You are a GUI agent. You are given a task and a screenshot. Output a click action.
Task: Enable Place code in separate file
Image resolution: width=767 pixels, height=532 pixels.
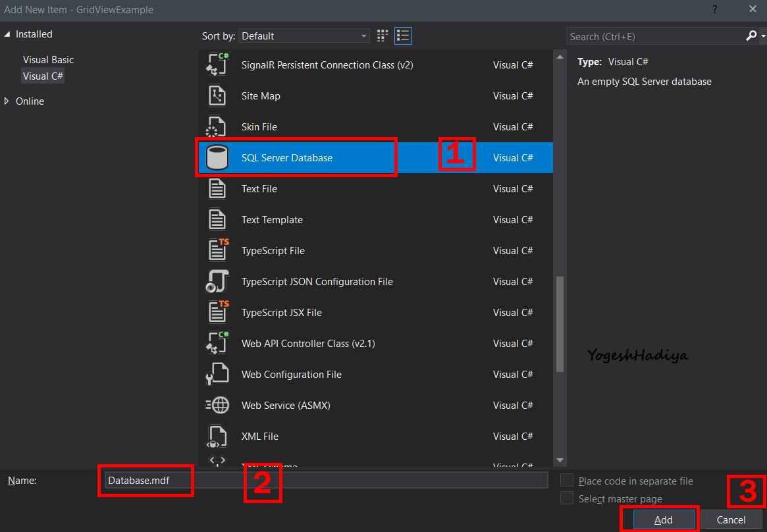566,480
